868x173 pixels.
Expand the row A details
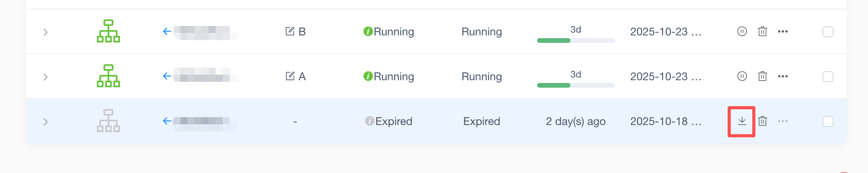pos(45,77)
